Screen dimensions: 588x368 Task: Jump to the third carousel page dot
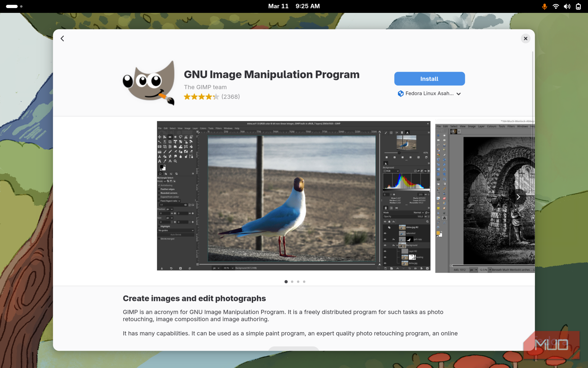tap(298, 282)
